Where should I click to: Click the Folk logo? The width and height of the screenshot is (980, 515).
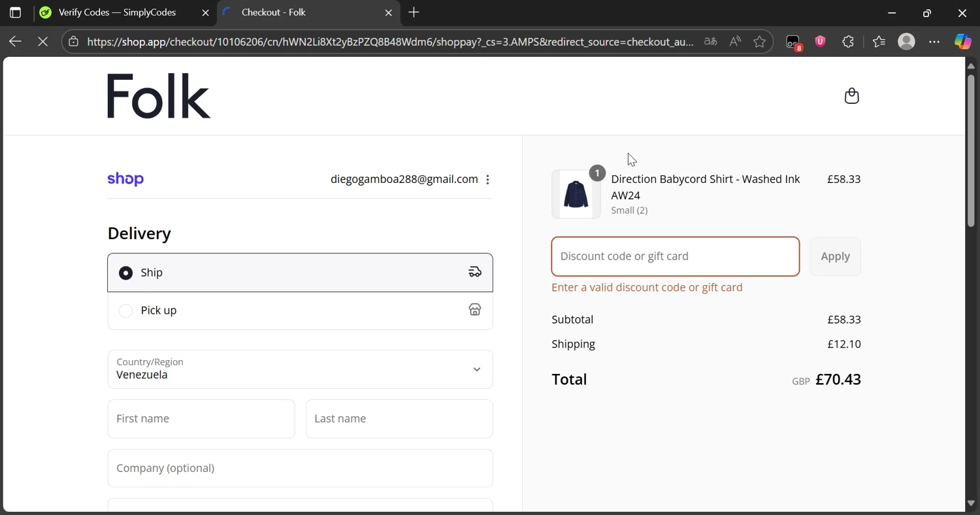(x=159, y=96)
